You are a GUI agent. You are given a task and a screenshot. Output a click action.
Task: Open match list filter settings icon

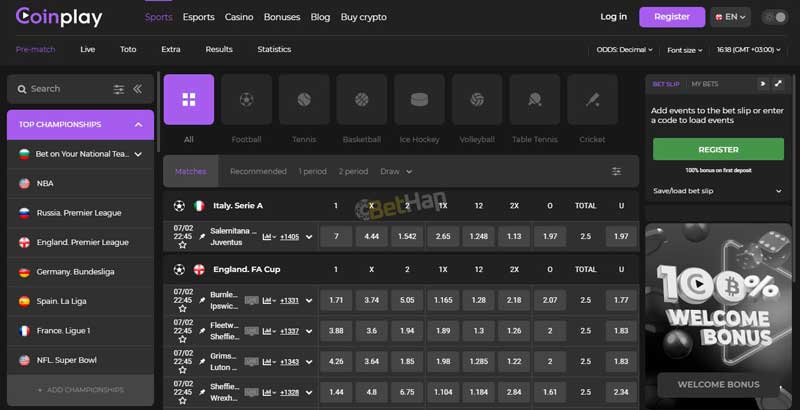(x=616, y=171)
